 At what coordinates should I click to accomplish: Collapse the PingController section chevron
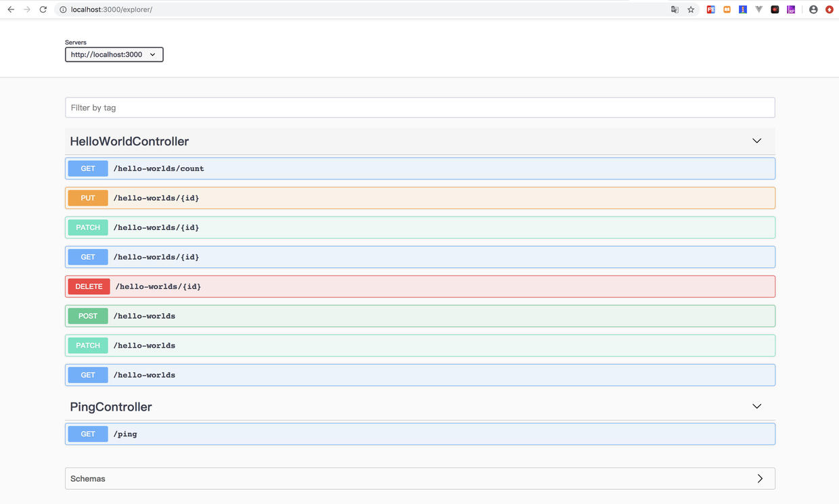click(756, 406)
